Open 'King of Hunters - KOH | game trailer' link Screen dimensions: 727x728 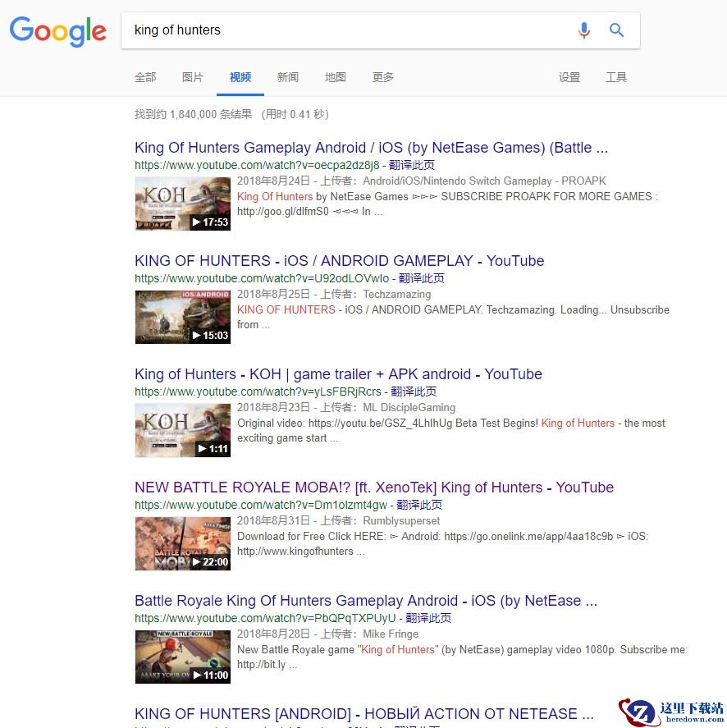[x=338, y=374]
